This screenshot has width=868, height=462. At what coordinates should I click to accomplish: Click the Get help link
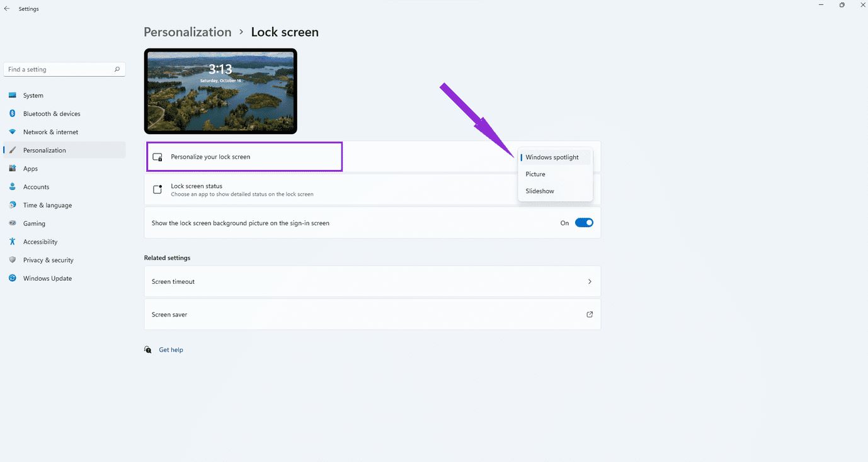coord(171,350)
